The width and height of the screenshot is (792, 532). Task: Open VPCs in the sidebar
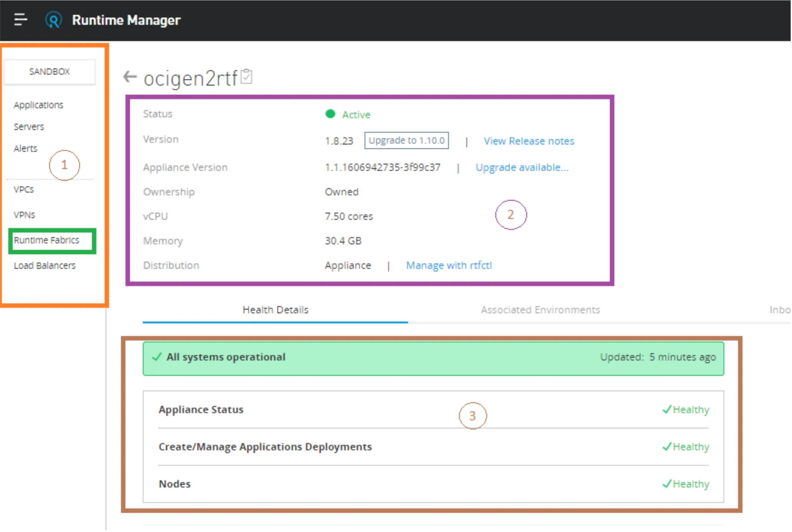(24, 189)
